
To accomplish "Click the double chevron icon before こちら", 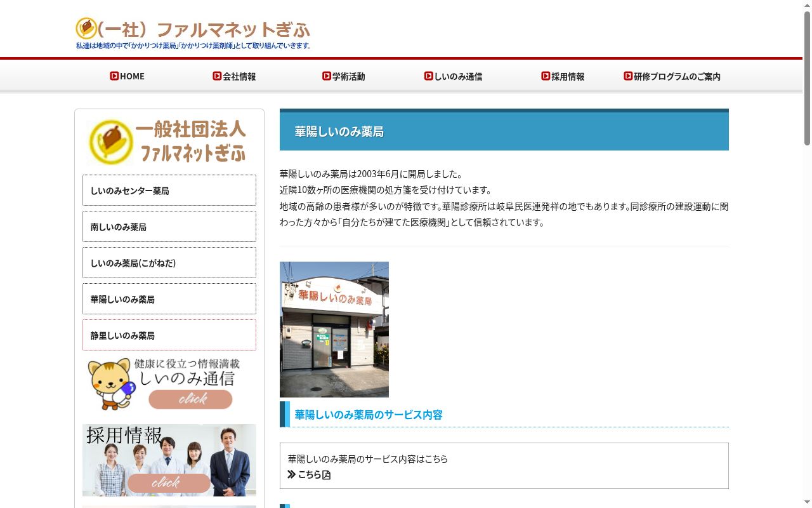I will 292,474.
